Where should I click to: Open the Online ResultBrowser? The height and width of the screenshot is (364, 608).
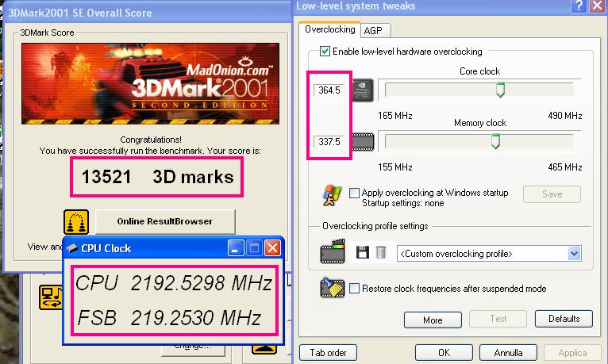tap(165, 221)
